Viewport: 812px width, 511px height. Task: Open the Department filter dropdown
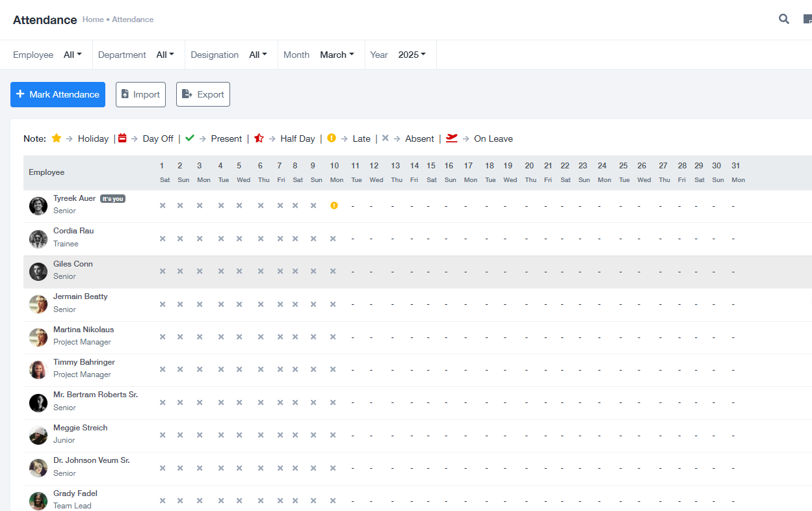[165, 55]
